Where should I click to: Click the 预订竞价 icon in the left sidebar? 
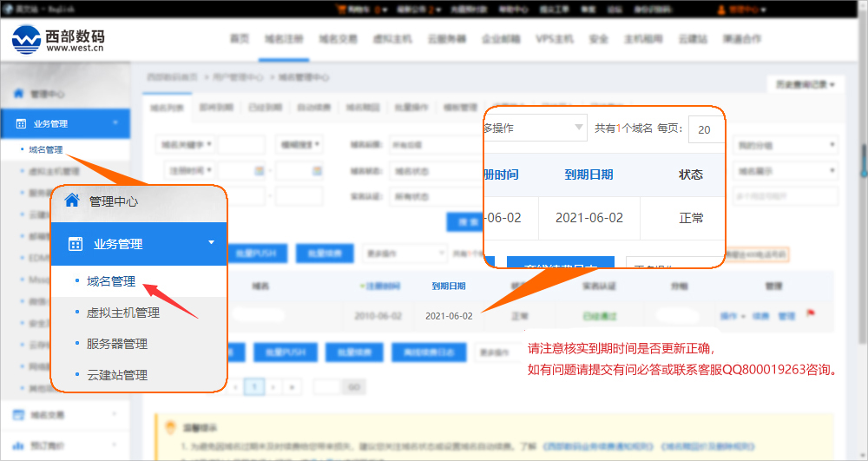click(18, 445)
